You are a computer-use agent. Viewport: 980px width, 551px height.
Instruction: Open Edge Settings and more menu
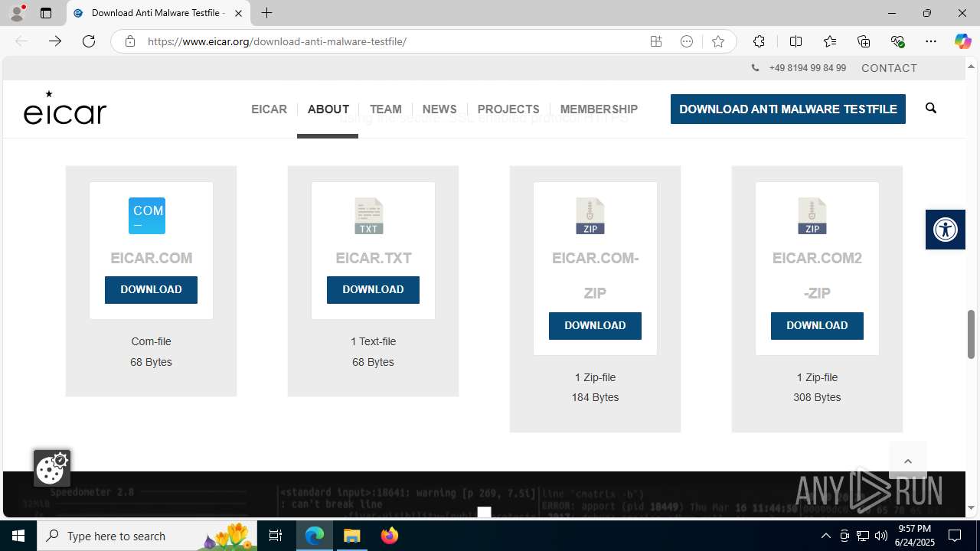931,41
